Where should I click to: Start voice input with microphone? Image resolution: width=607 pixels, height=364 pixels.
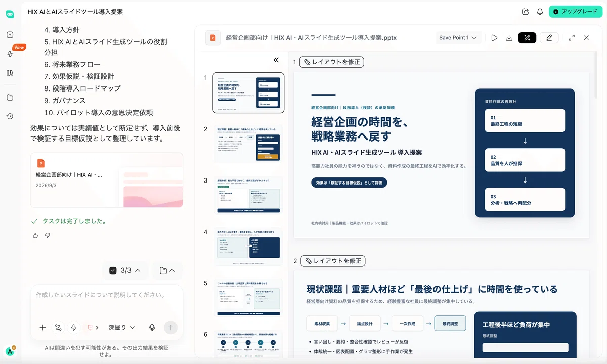click(152, 328)
